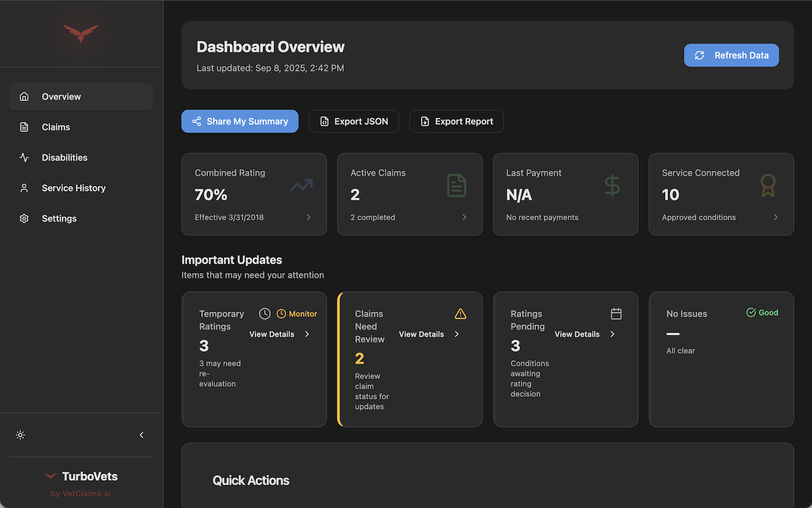This screenshot has width=812, height=508.
Task: Click the Claims document icon in sidebar
Action: [x=24, y=127]
